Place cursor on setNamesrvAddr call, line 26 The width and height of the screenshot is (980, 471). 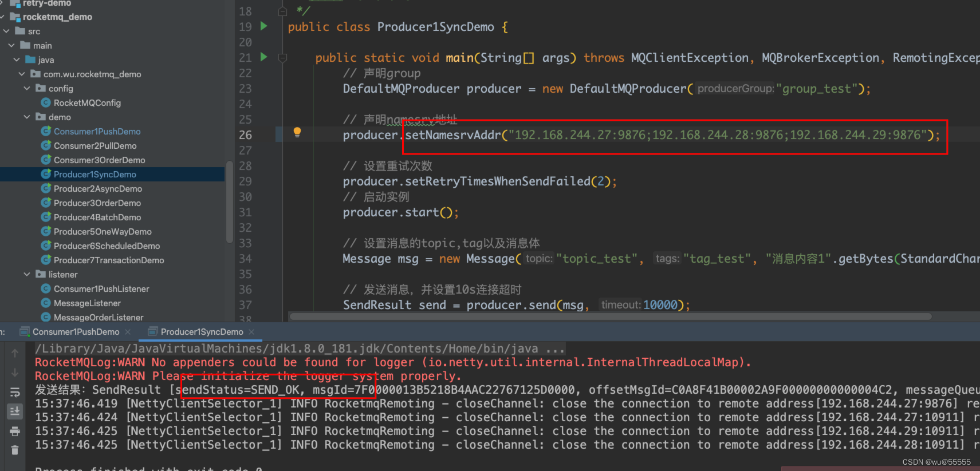(x=453, y=135)
